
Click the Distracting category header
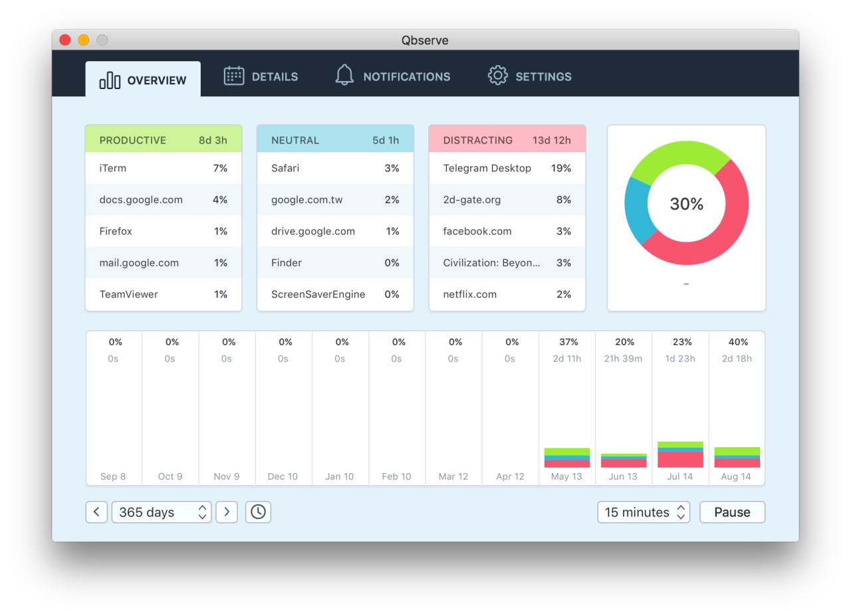[x=507, y=140]
